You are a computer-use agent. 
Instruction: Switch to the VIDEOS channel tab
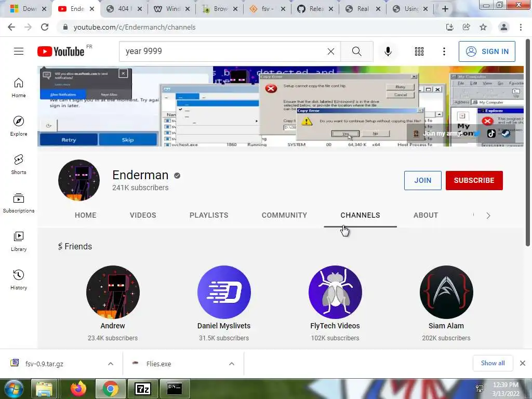coord(143,215)
